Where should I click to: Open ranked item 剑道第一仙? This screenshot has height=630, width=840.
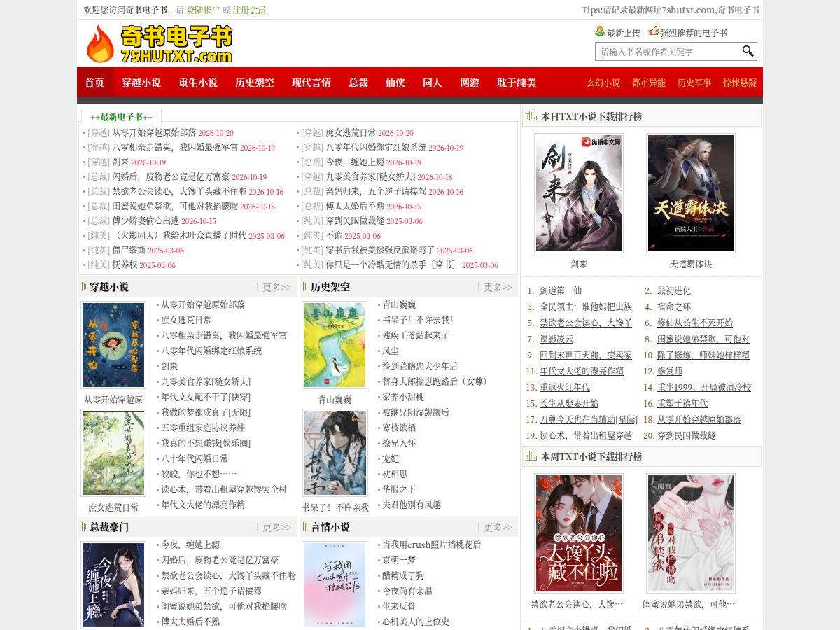[561, 290]
